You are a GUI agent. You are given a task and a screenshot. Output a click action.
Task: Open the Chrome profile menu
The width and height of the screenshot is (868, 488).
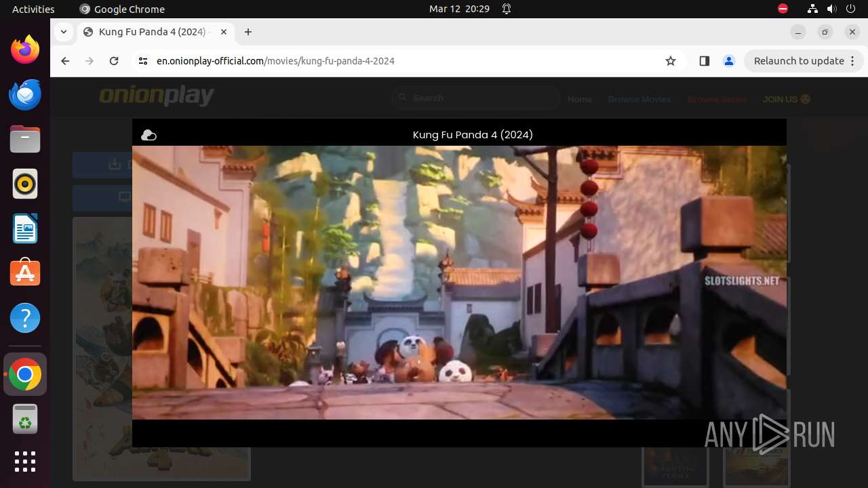coord(729,61)
